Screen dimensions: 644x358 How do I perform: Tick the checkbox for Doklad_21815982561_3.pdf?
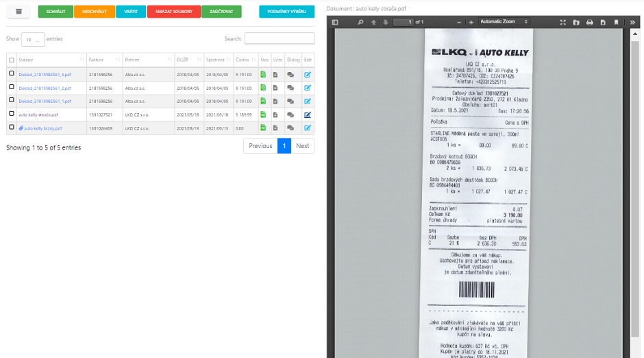(11, 73)
